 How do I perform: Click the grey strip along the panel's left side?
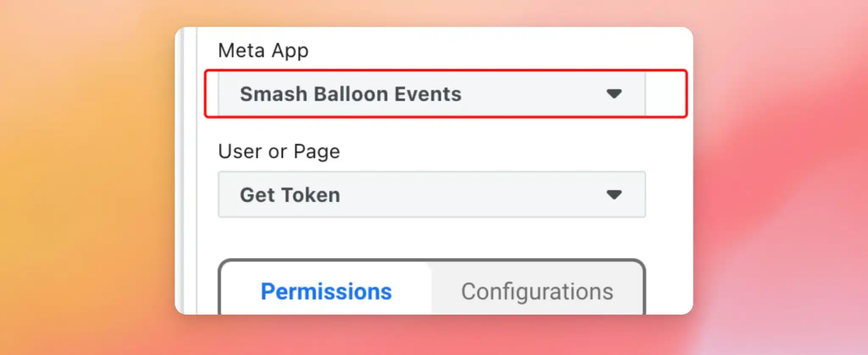pyautogui.click(x=180, y=170)
